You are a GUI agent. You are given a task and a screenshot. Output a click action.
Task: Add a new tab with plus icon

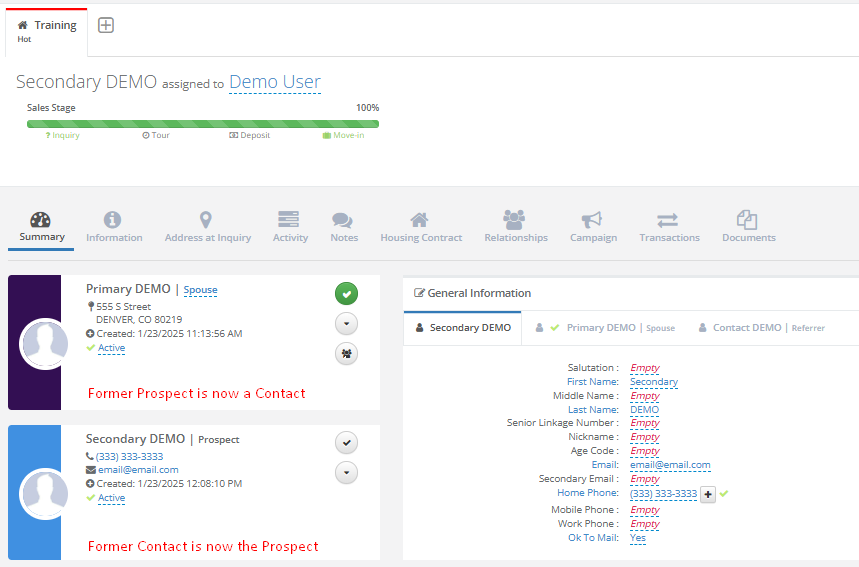point(106,25)
